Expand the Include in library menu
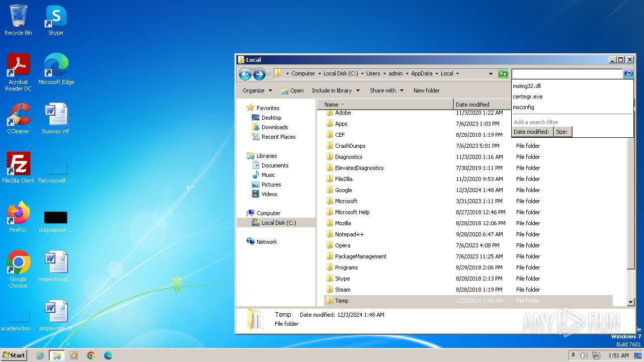Image resolution: width=644 pixels, height=362 pixels. click(x=336, y=90)
